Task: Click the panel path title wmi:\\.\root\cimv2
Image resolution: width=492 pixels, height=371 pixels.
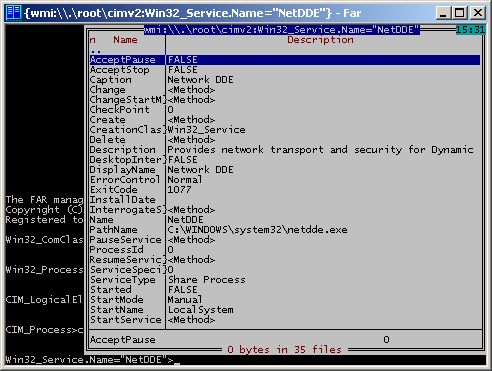Action: 282,30
